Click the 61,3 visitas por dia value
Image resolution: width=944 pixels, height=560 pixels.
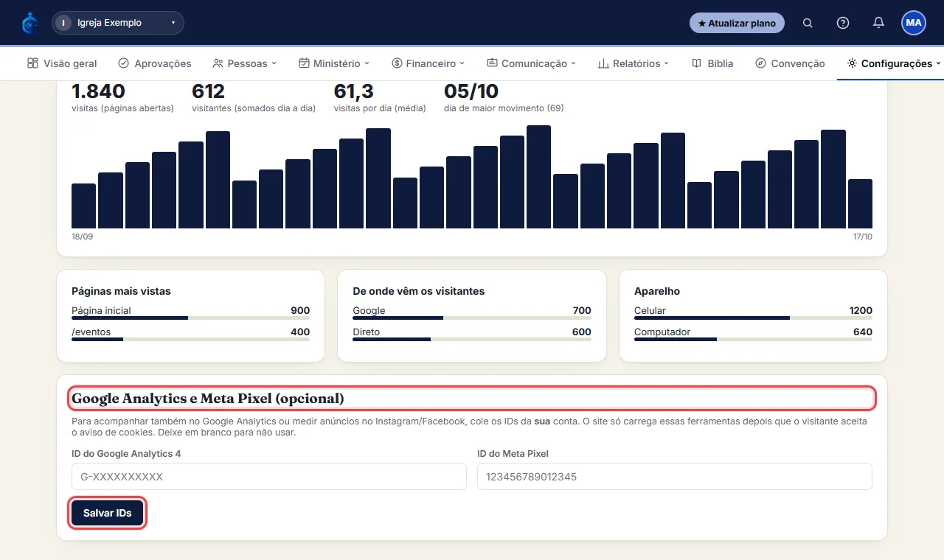(x=354, y=91)
